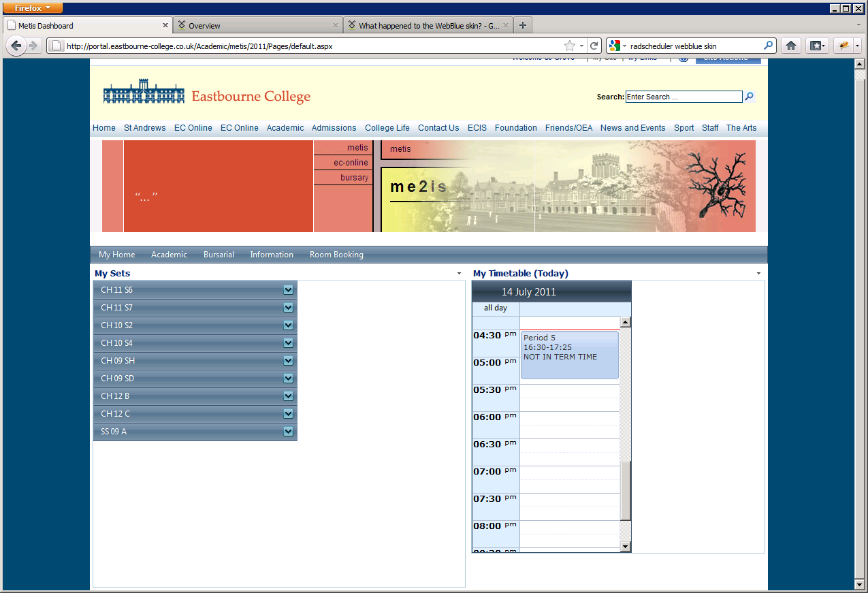
Task: Open the Academic item in Metis menu
Action: [x=169, y=255]
